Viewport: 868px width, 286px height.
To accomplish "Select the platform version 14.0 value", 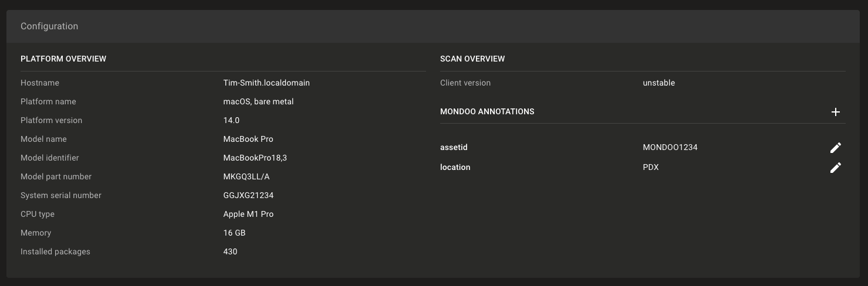I will [x=232, y=121].
